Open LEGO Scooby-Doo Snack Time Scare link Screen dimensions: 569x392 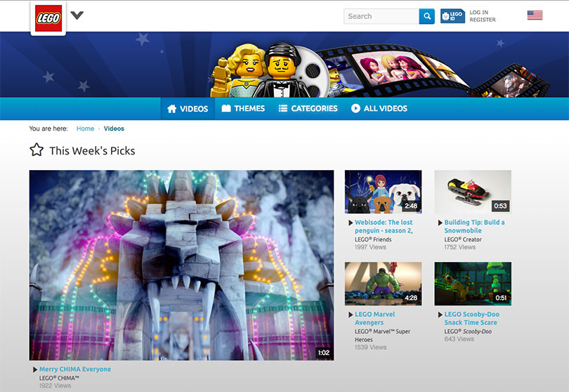tap(472, 318)
